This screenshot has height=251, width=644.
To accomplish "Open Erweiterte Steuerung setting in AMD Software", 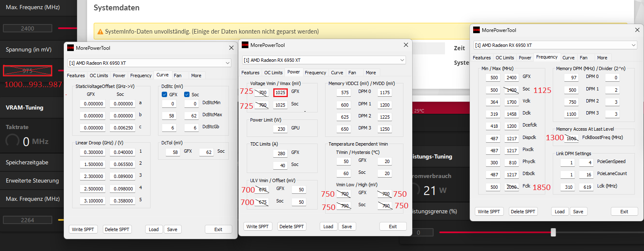I will point(32,180).
